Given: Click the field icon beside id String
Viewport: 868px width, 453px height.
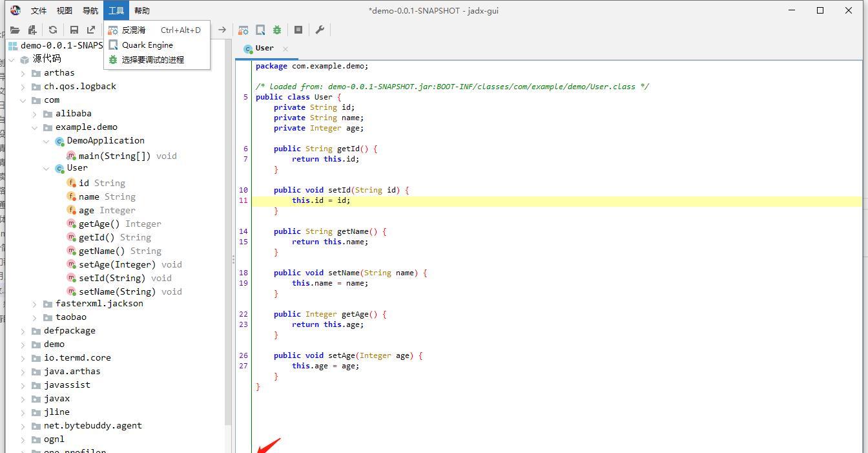Looking at the screenshot, I should [x=71, y=183].
